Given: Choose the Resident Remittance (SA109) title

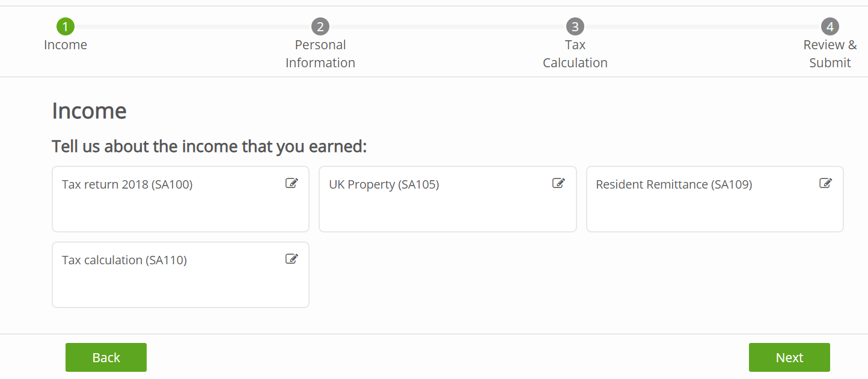Looking at the screenshot, I should coord(674,185).
